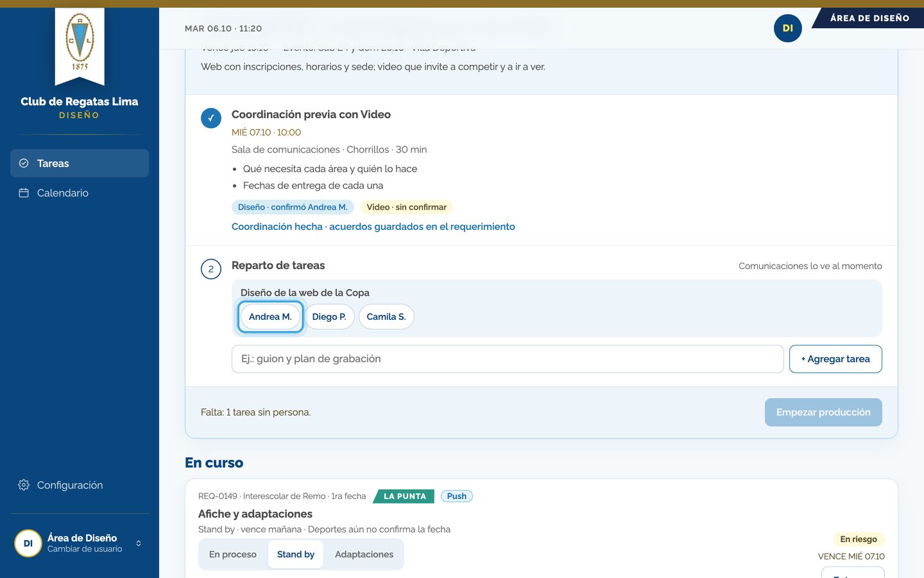924x578 pixels.
Task: Click the DI avatar in the sidebar footer
Action: pos(28,543)
